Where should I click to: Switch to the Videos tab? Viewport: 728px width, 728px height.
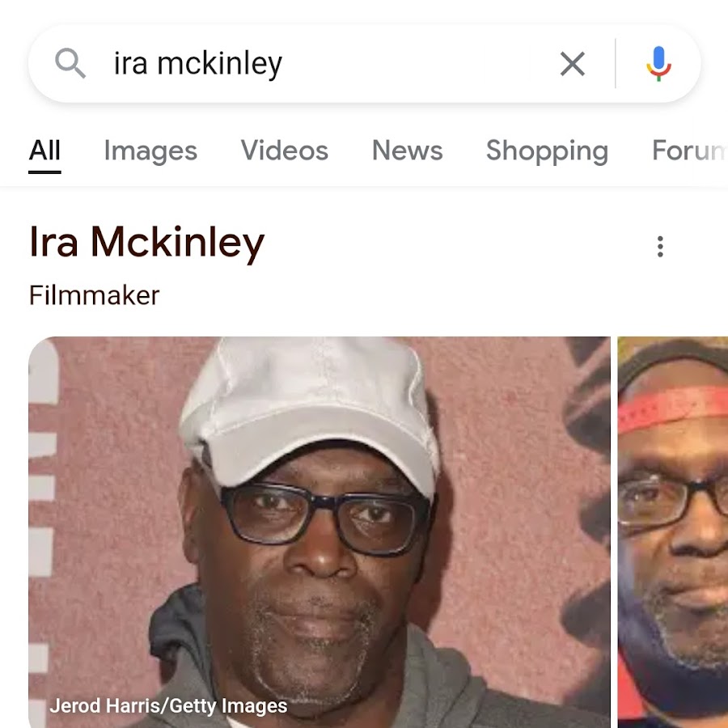pos(284,150)
